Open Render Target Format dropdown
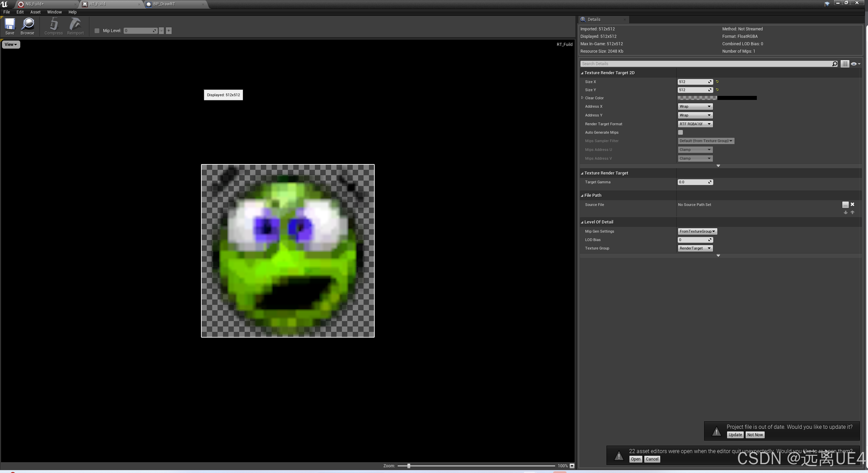 695,124
